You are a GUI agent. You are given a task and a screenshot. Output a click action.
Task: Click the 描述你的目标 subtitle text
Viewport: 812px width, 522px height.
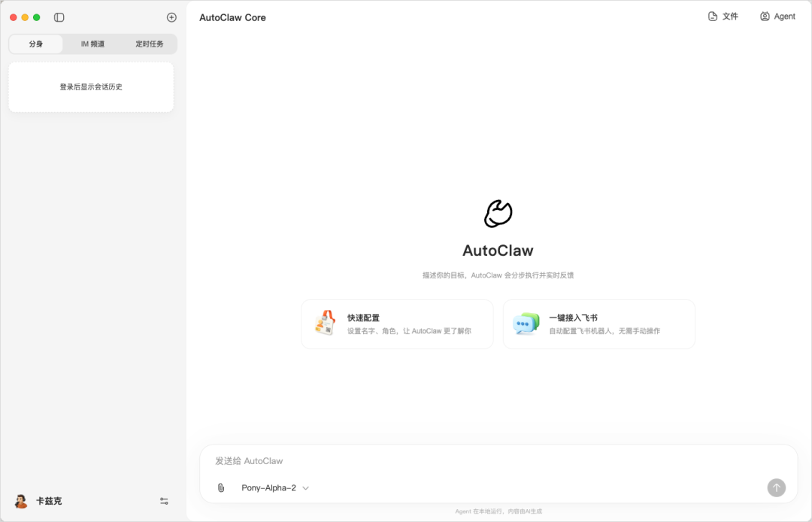pyautogui.click(x=498, y=275)
